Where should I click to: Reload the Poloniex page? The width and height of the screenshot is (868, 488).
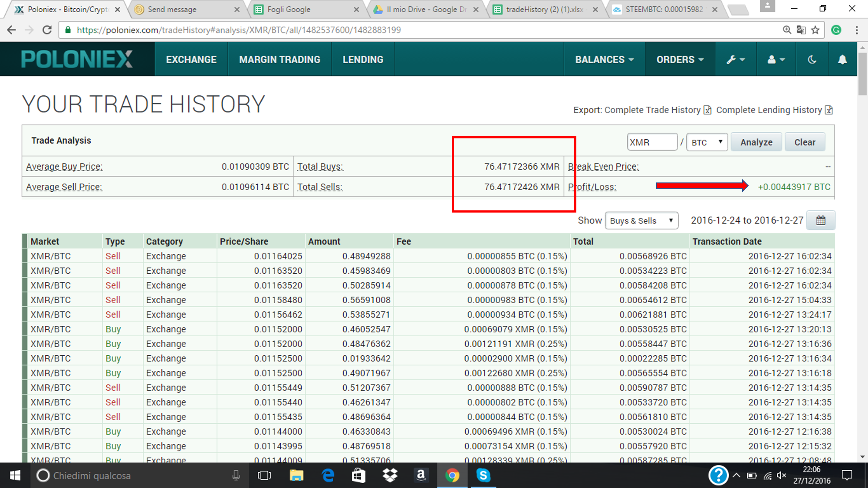pyautogui.click(x=47, y=30)
